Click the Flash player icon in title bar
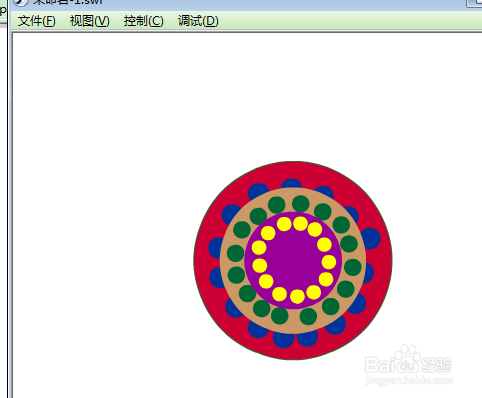Screen dimensions: 482x398 point(21,2)
